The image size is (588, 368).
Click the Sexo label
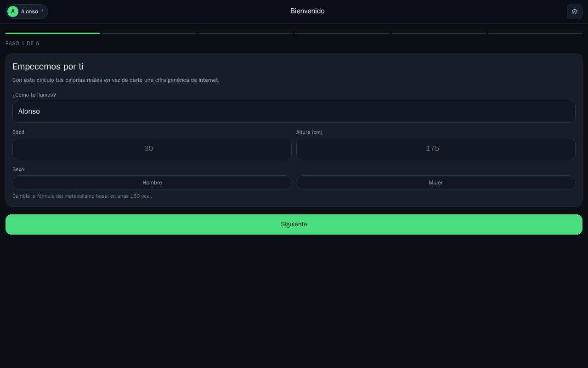pos(18,169)
